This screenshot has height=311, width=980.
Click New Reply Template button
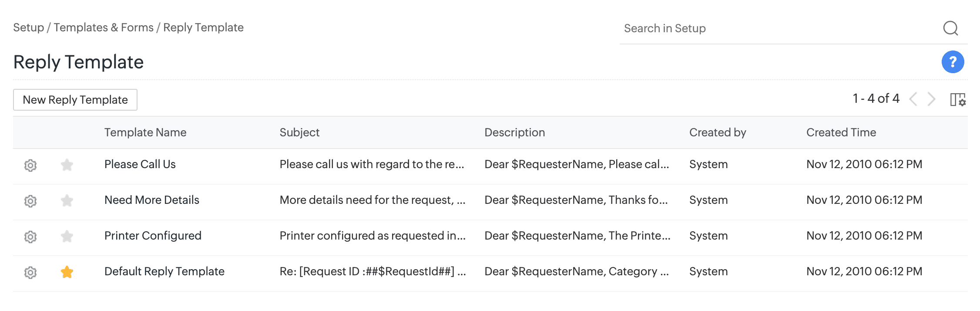(x=75, y=100)
